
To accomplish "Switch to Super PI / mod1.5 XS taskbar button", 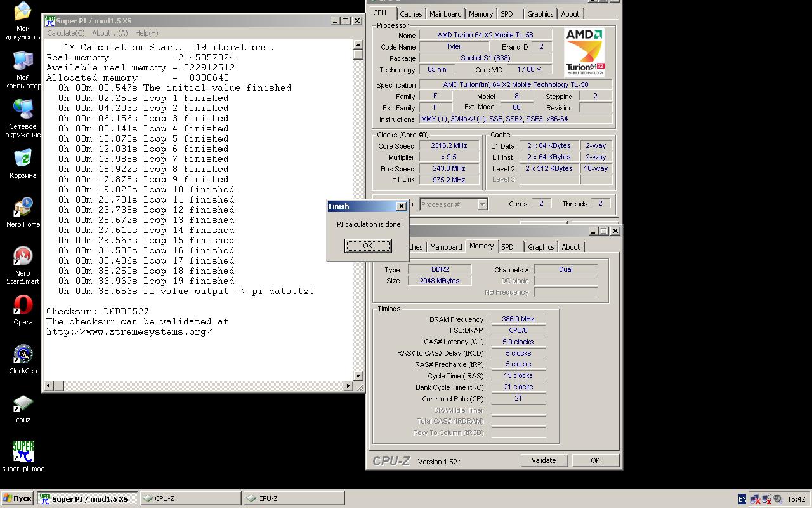I will (x=87, y=499).
